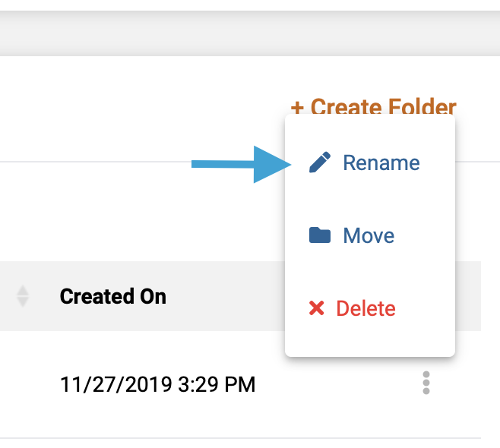Click the downward sort triangle
500x448 pixels.
pyautogui.click(x=23, y=302)
